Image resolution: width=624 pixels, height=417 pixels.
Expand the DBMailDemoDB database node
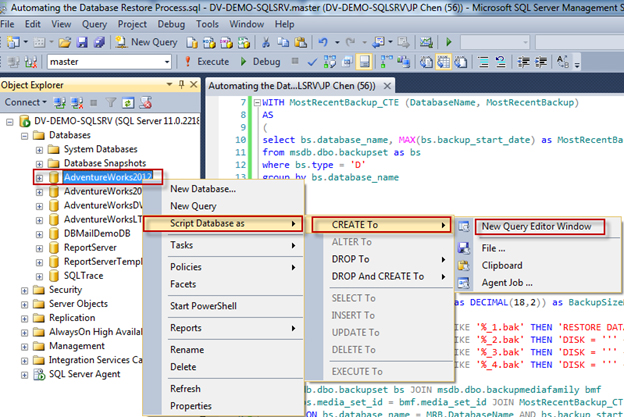(39, 234)
